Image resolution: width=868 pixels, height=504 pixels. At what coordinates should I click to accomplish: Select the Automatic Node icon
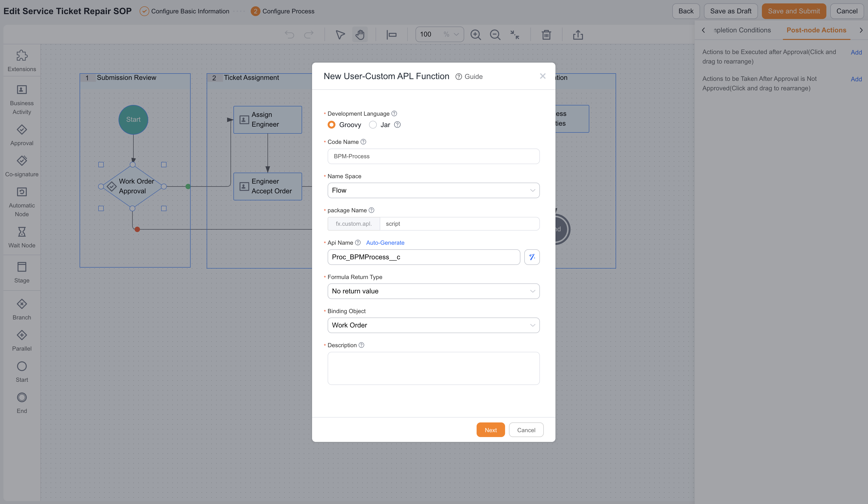point(22,192)
